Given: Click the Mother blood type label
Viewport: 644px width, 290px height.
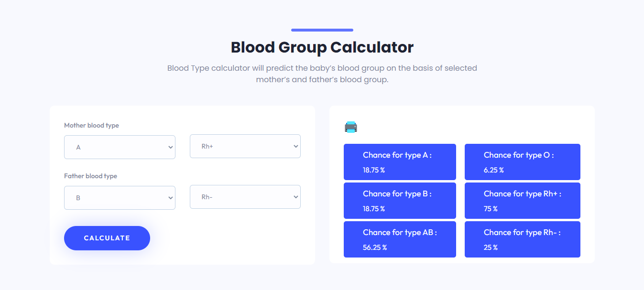Looking at the screenshot, I should tap(91, 125).
